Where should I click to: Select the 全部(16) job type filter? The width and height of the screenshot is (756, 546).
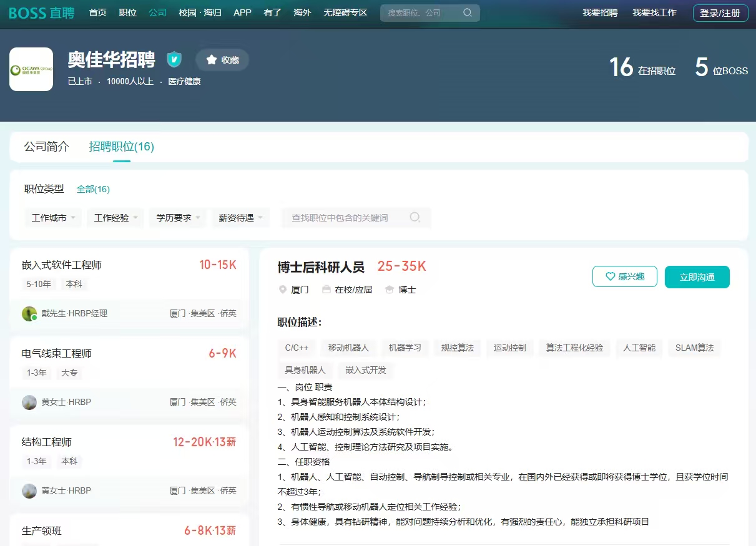coord(93,189)
